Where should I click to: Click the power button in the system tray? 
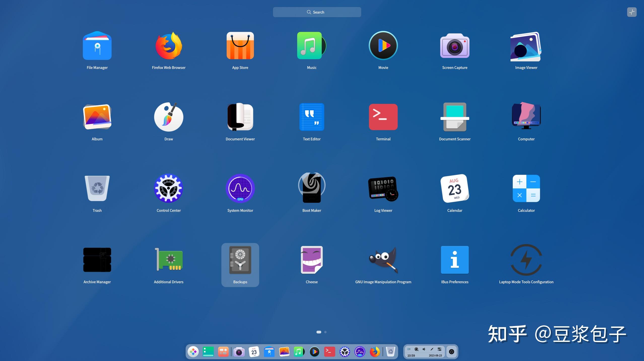pos(451,352)
